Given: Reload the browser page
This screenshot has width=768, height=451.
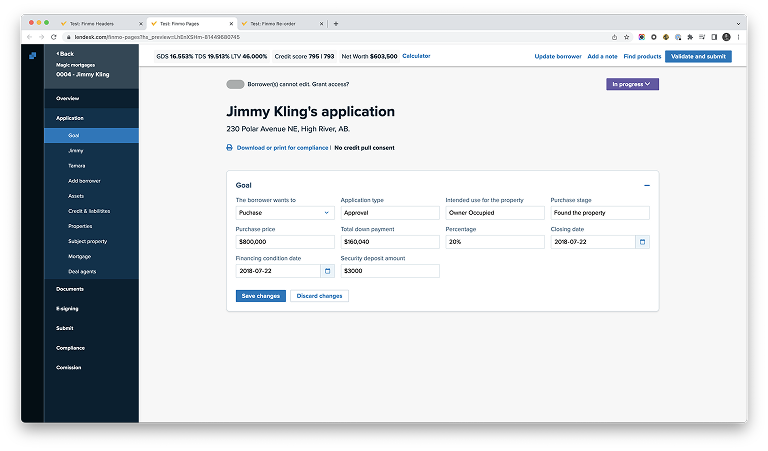Looking at the screenshot, I should (54, 37).
